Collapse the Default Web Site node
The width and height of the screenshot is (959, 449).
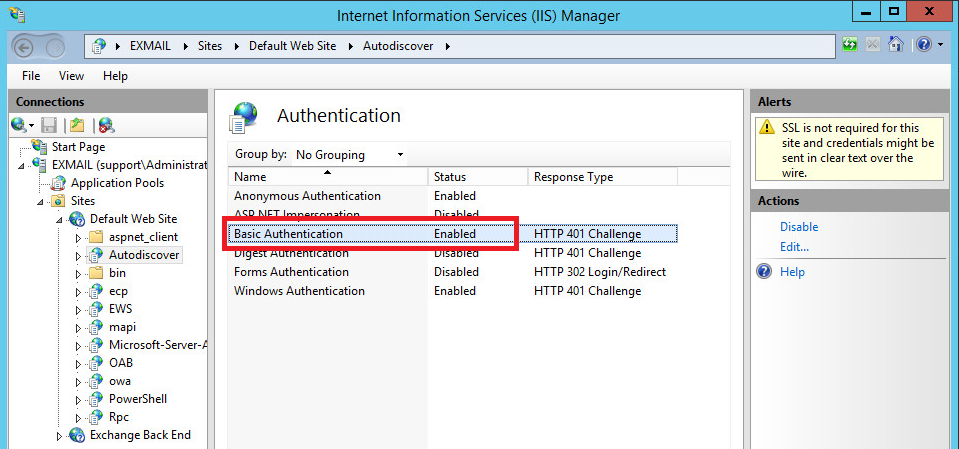pyautogui.click(x=60, y=220)
